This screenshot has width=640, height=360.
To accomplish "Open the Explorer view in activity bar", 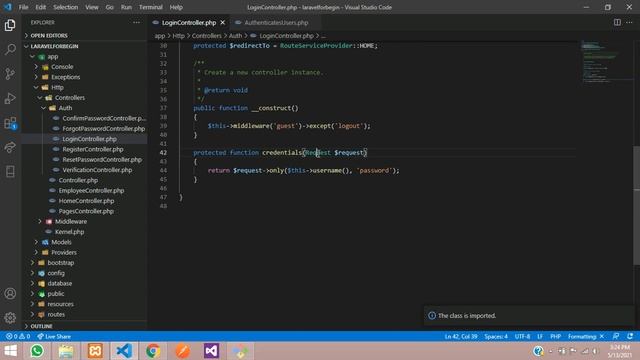I will 10,25.
